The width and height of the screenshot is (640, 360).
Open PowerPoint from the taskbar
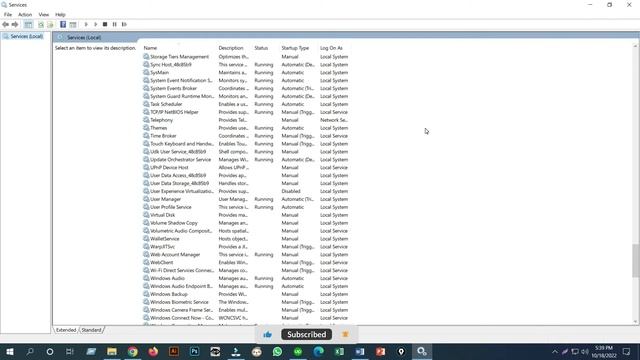point(380,351)
